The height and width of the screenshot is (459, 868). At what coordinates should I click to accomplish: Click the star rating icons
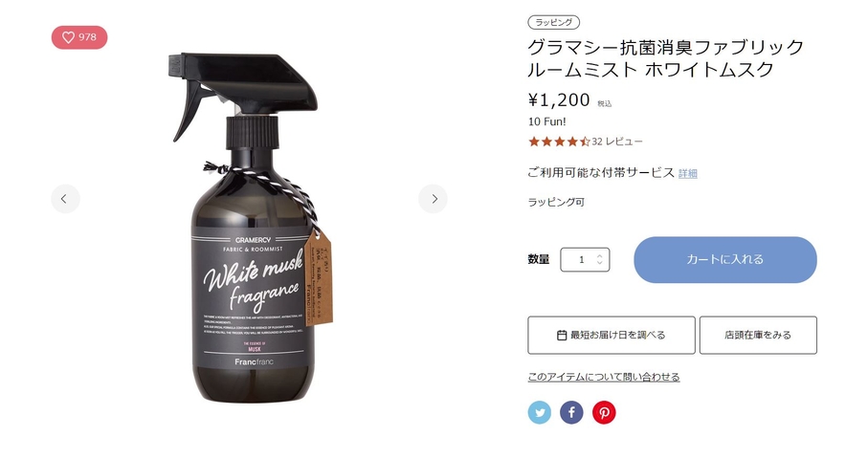(559, 142)
